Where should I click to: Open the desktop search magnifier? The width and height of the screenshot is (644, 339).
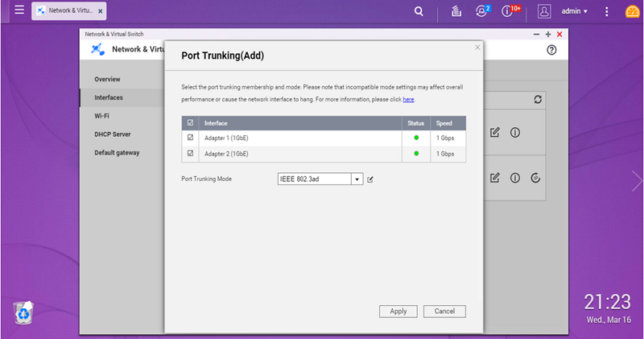coord(419,11)
